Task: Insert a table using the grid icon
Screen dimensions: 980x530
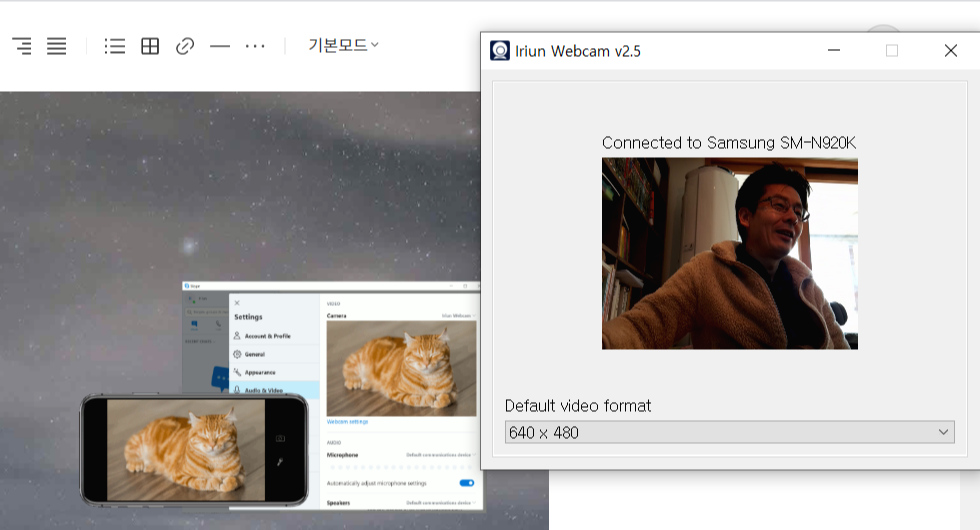Action: [x=150, y=46]
